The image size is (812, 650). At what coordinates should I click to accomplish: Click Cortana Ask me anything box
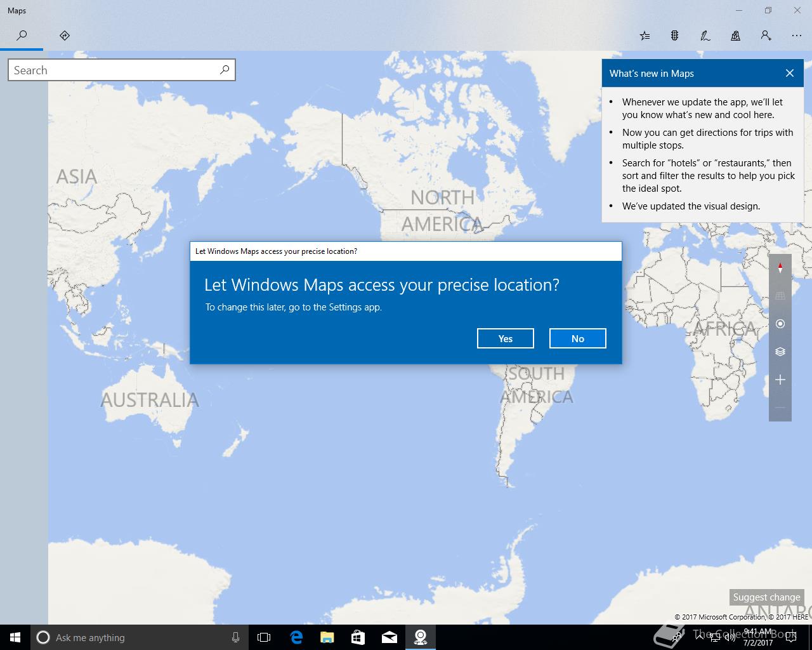pos(140,637)
